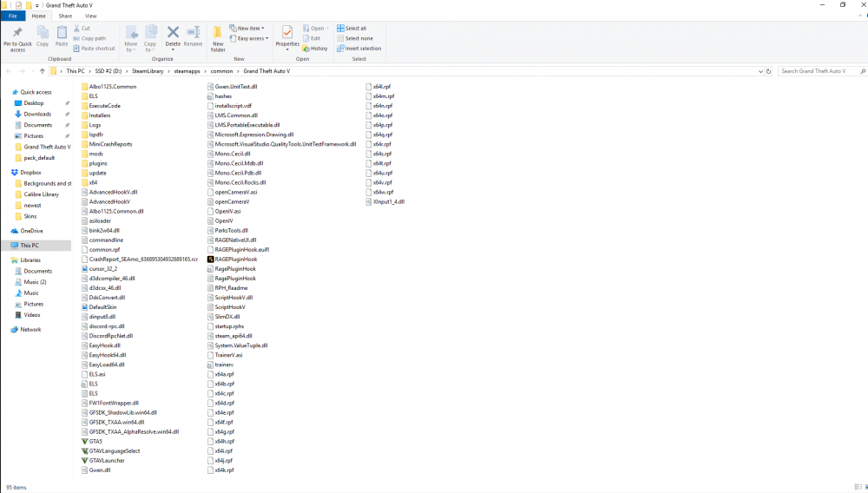Click steamapps in the breadcrumb path

187,71
